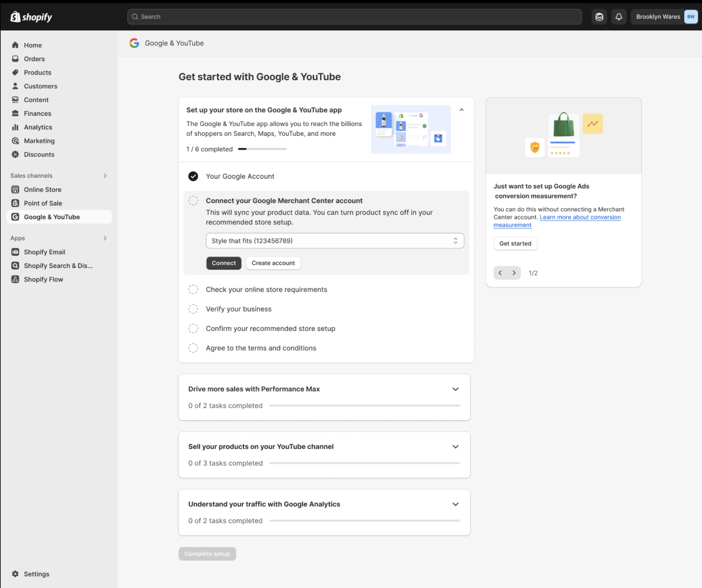Open Home in the sidebar
The image size is (702, 588).
coord(59,45)
